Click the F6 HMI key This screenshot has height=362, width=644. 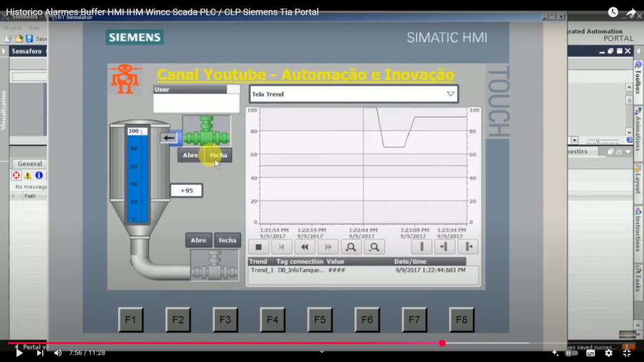pos(367,320)
